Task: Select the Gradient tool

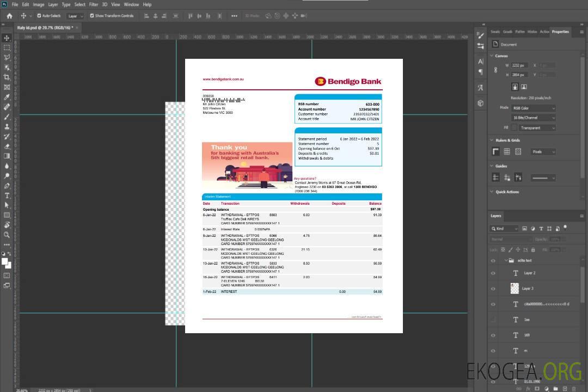Action: click(7, 156)
